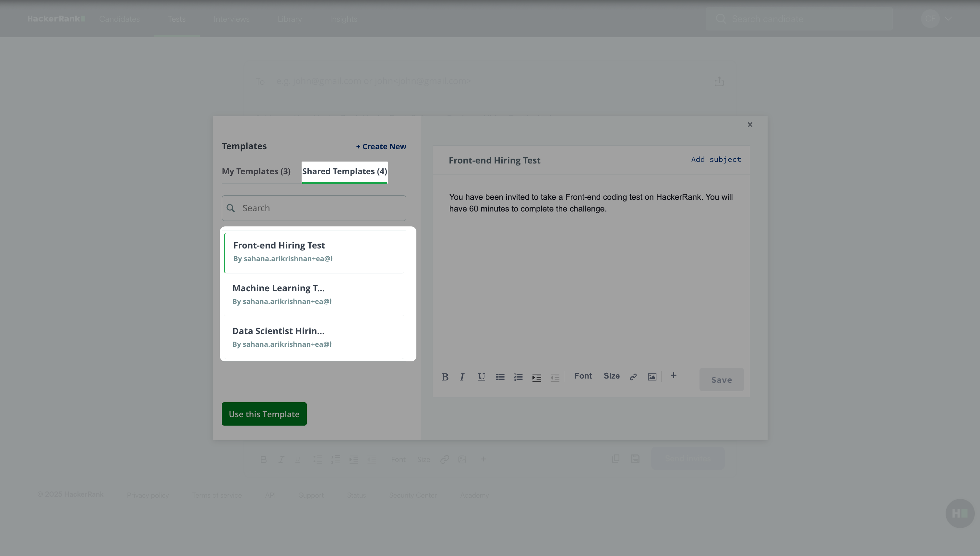
Task: Expand the user profile chevron menu
Action: click(948, 19)
